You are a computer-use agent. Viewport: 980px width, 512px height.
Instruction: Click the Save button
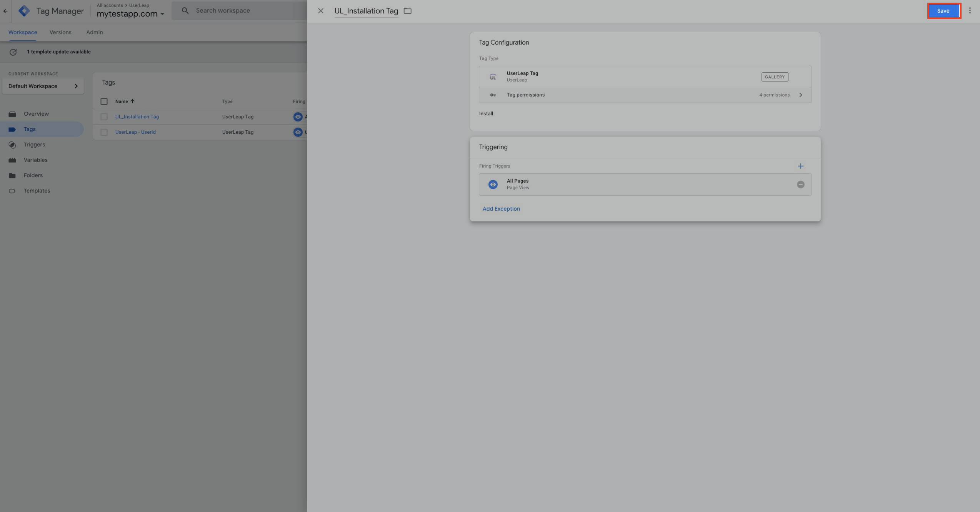tap(943, 11)
